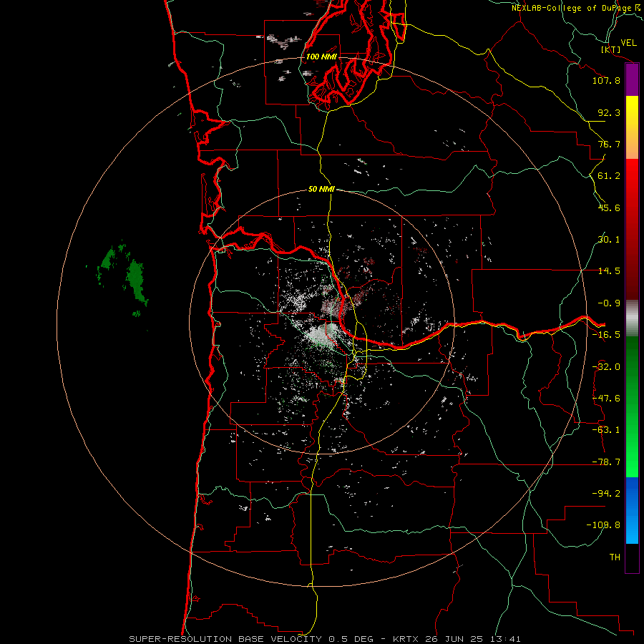This screenshot has width=644, height=644.
Task: Click the TH label on the legend
Action: [x=615, y=557]
